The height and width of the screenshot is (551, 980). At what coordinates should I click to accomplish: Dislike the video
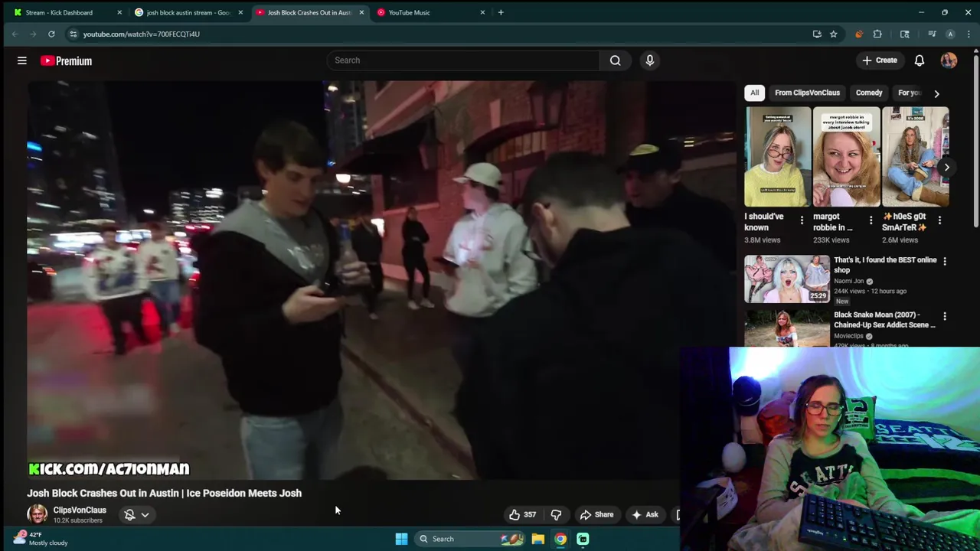556,514
